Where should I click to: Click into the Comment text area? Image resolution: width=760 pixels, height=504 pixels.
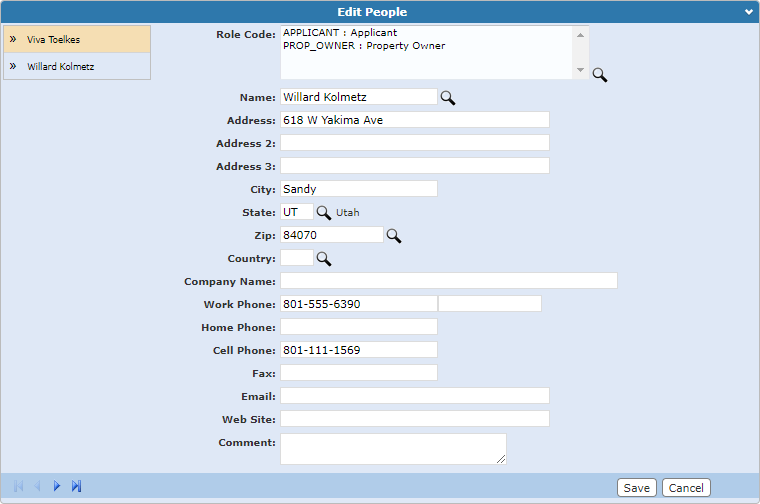(x=393, y=449)
